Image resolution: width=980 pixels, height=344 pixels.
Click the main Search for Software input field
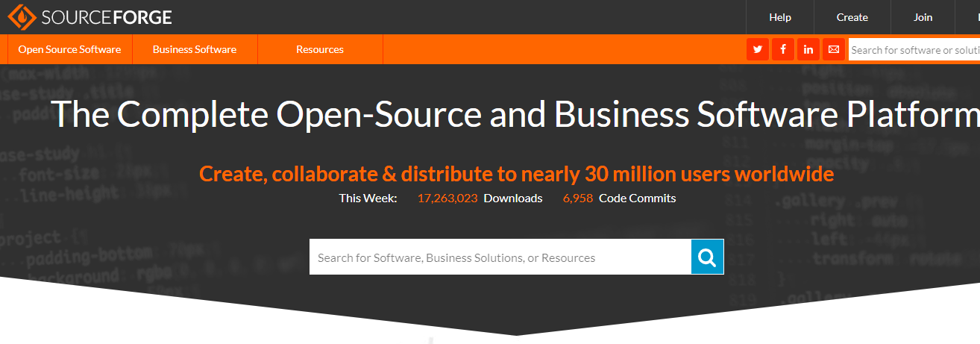click(500, 257)
